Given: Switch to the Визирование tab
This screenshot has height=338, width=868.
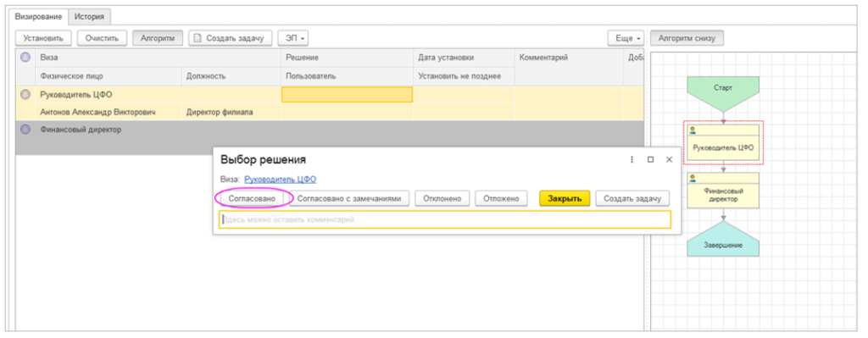Looking at the screenshot, I should [x=38, y=17].
